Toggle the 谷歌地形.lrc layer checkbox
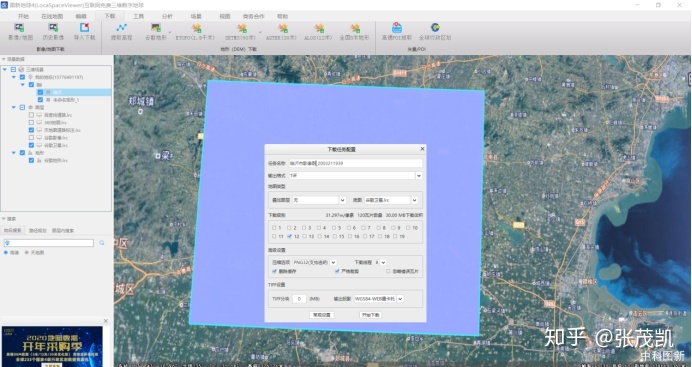 (31, 161)
